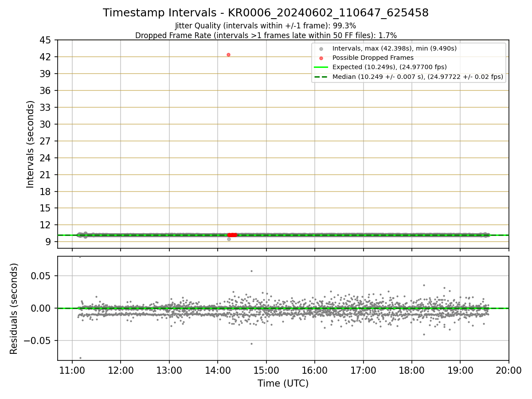This screenshot has height=399, width=532.
Task: Click the 15:00 x-axis tick label
Action: pos(266,371)
